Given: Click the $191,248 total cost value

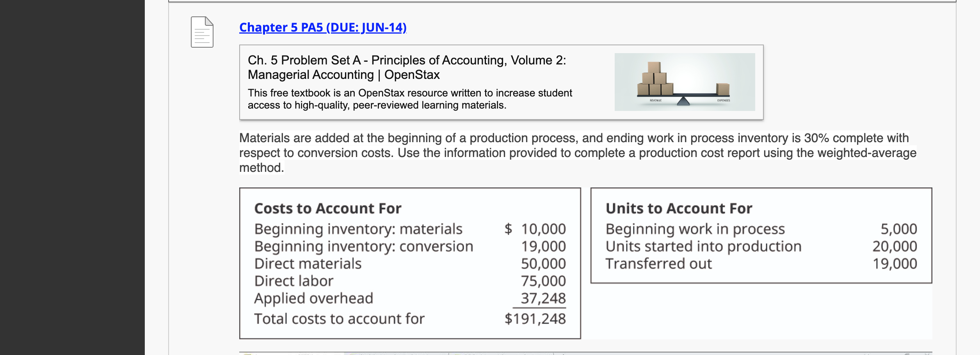Looking at the screenshot, I should [x=535, y=319].
